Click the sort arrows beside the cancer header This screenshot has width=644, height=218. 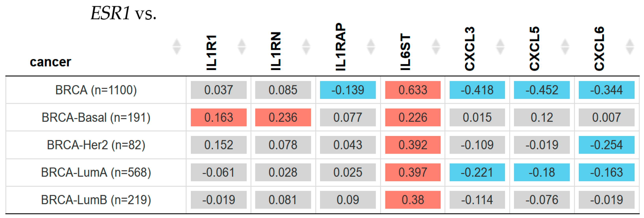(176, 47)
